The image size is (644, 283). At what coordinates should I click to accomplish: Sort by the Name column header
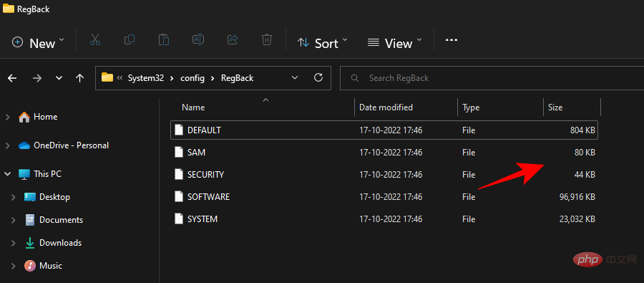pyautogui.click(x=193, y=107)
